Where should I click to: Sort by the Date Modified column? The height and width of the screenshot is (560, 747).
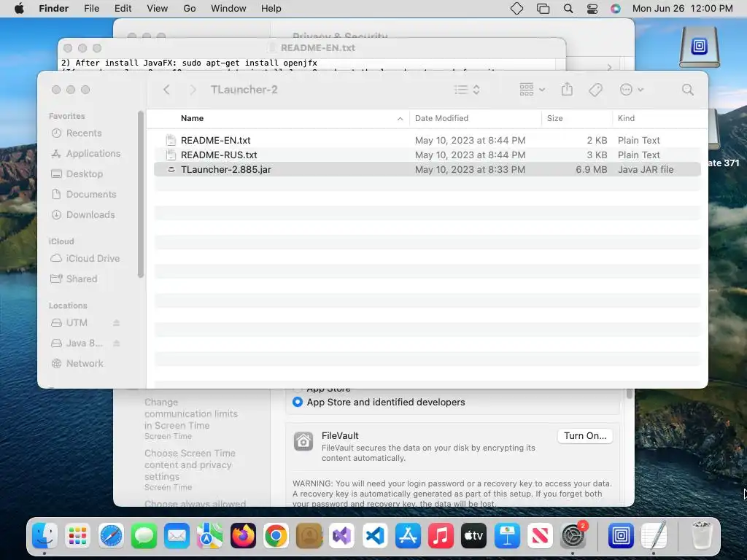441,118
